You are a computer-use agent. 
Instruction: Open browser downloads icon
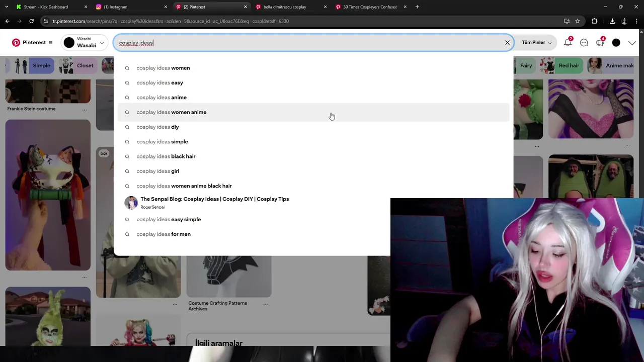click(612, 21)
